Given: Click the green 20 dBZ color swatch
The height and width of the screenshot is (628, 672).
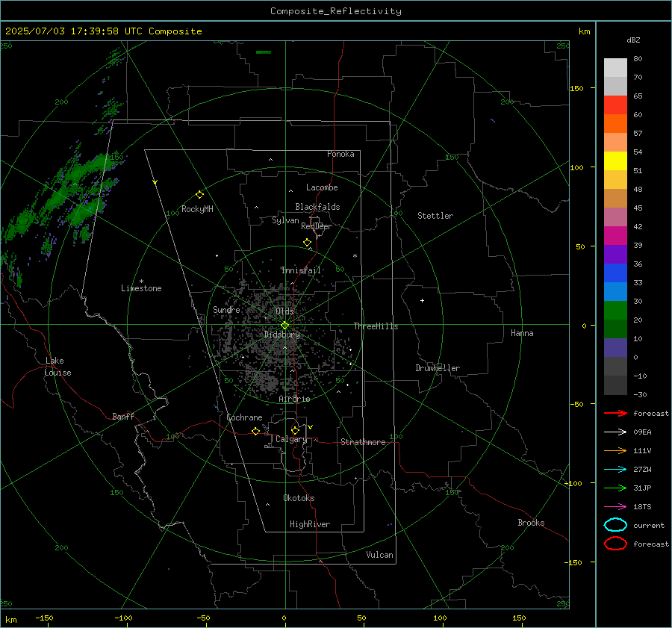Looking at the screenshot, I should [x=615, y=311].
